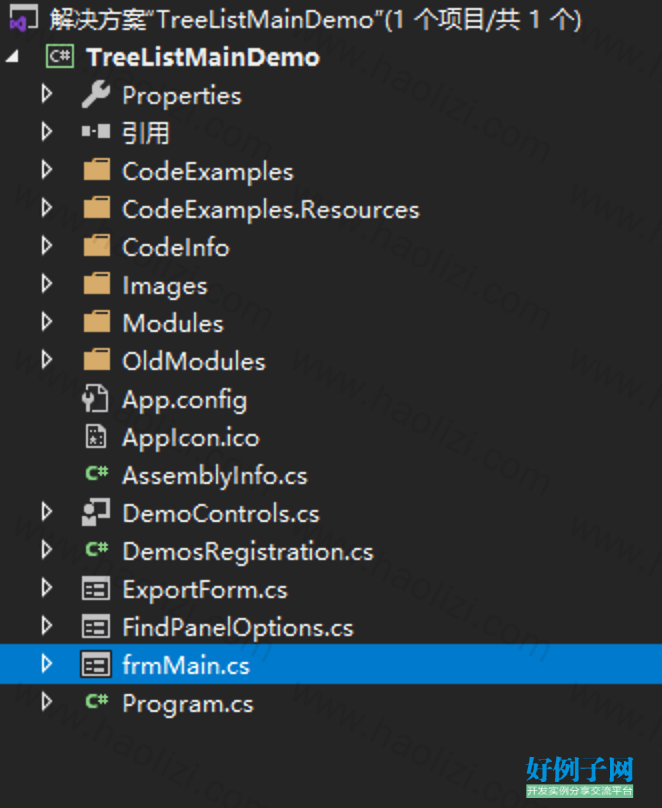Select the OldModules folder name
The image size is (662, 808).
coord(194,361)
